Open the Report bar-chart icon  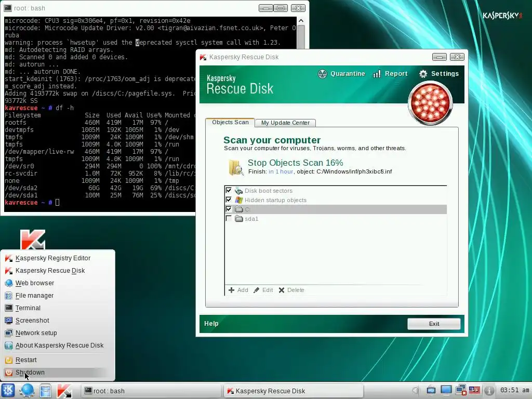(x=377, y=74)
